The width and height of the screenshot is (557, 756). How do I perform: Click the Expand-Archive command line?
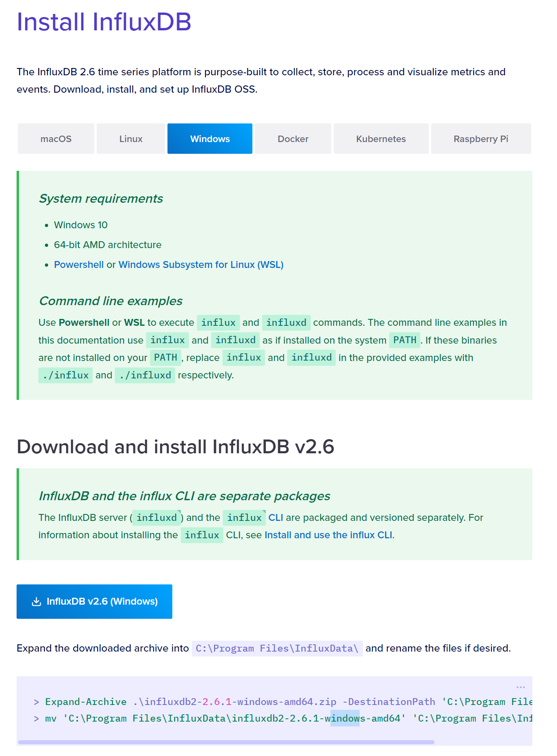click(283, 702)
